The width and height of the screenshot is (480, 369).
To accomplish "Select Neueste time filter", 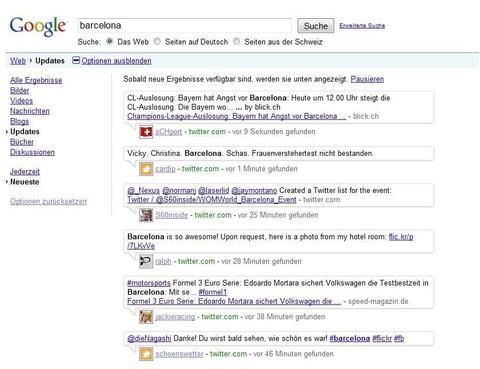I will [x=25, y=182].
